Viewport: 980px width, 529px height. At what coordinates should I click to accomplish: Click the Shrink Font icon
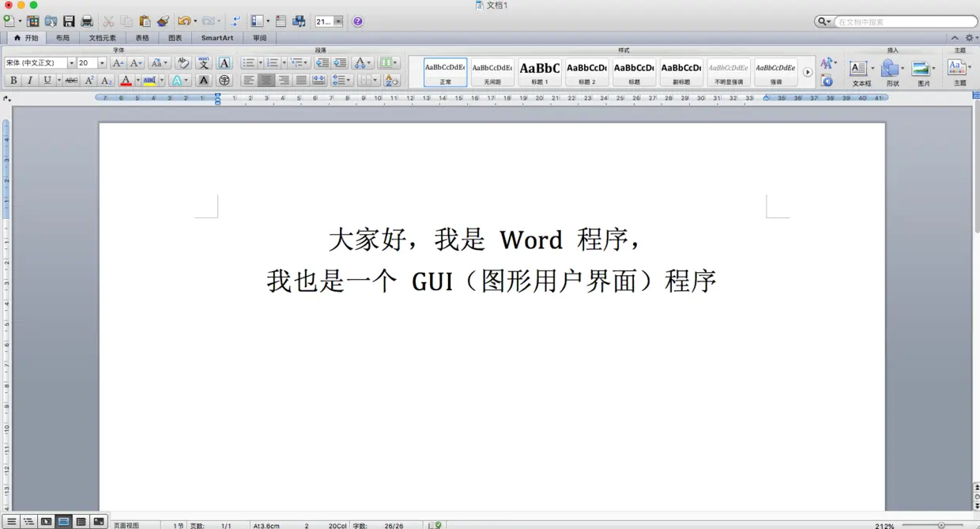point(135,62)
